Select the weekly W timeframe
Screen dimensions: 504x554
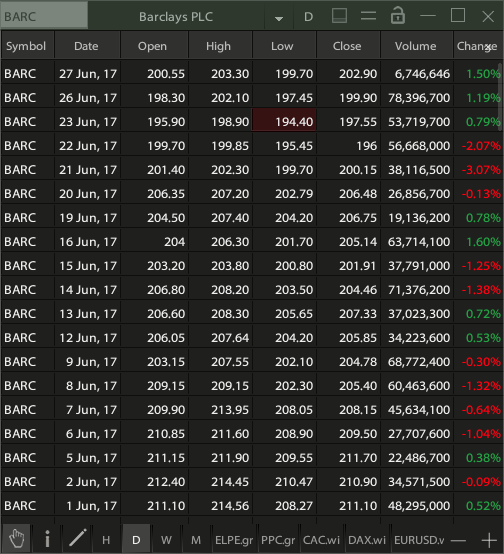click(x=166, y=540)
